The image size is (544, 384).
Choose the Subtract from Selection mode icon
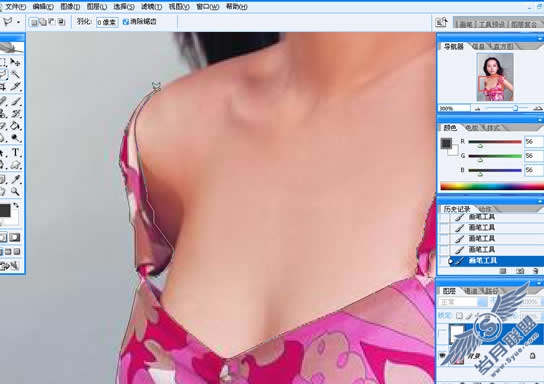tap(52, 23)
